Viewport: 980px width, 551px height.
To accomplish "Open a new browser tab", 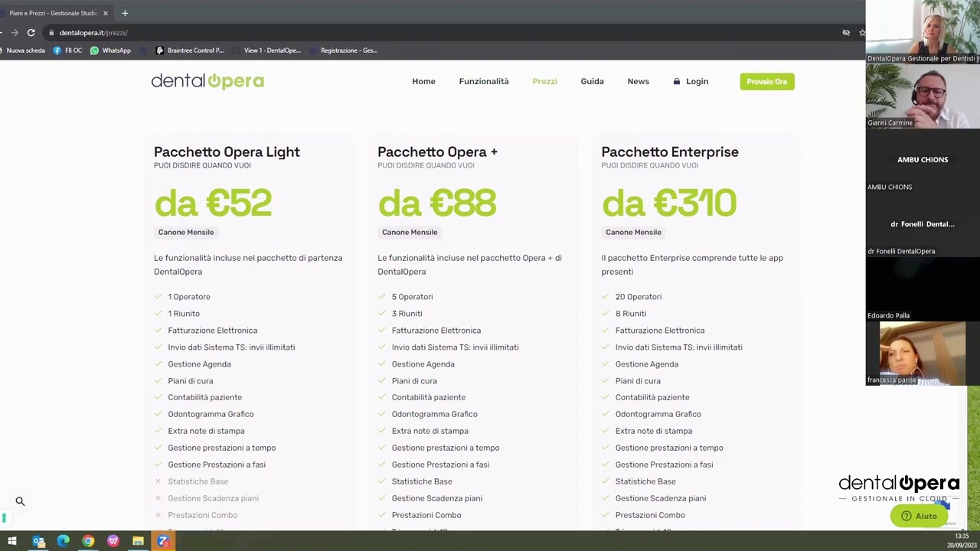I will [125, 13].
